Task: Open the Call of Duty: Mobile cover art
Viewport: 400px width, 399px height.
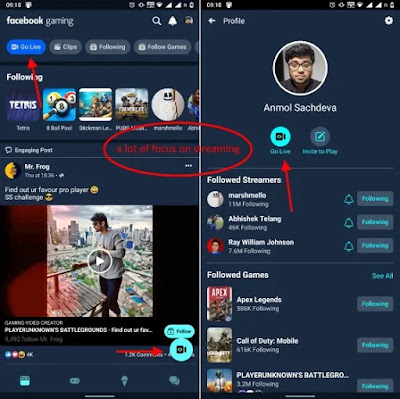Action: pos(219,345)
